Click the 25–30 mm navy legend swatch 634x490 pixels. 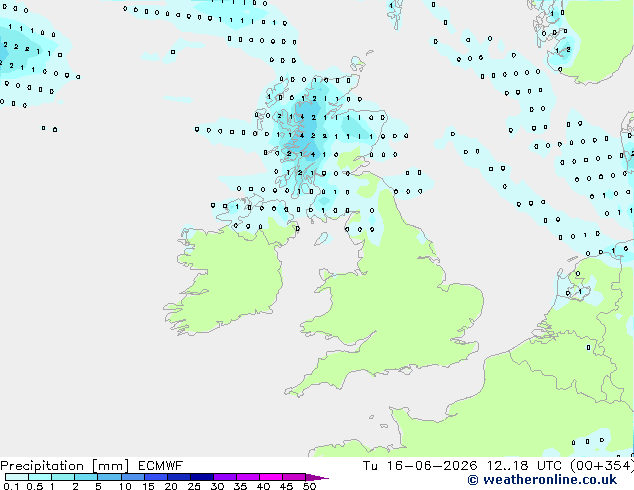(202, 477)
